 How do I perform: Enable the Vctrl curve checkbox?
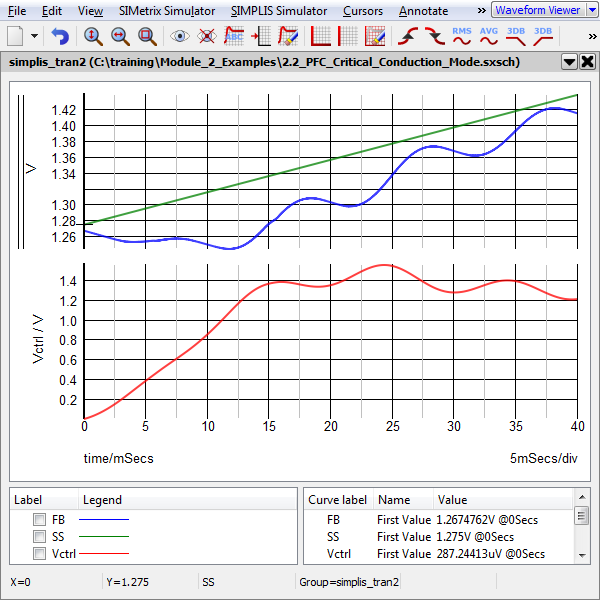coord(39,554)
